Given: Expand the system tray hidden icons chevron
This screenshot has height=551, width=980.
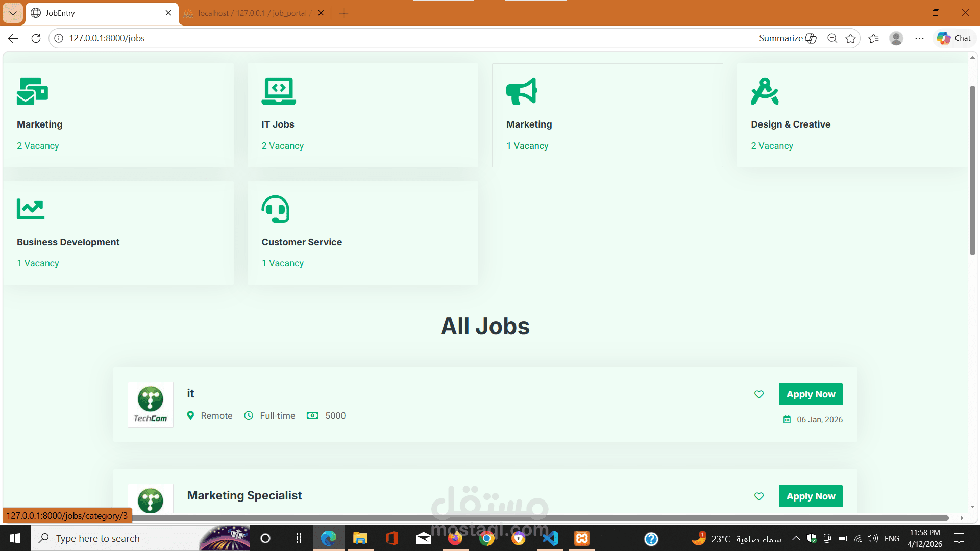Looking at the screenshot, I should (x=796, y=538).
